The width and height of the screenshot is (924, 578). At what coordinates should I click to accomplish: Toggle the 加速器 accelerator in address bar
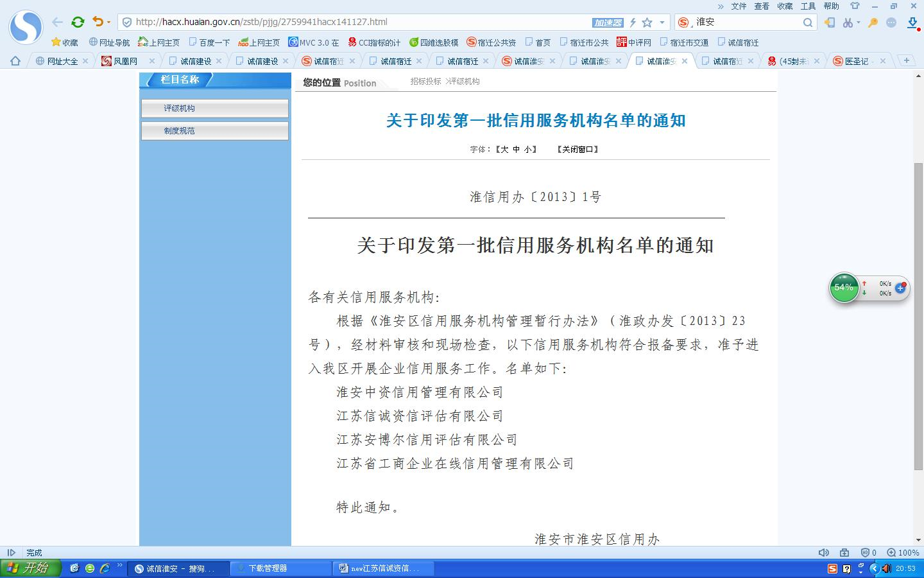tap(608, 22)
